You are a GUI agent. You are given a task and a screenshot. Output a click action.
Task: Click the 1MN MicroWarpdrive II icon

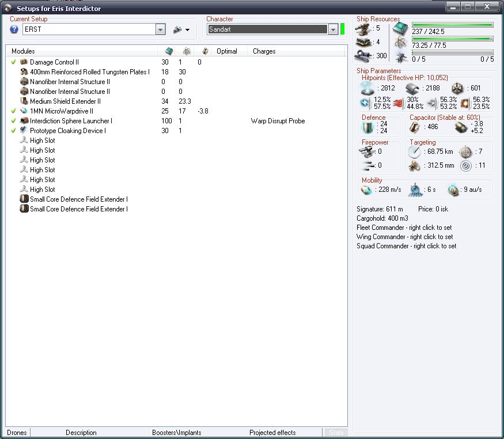[24, 111]
